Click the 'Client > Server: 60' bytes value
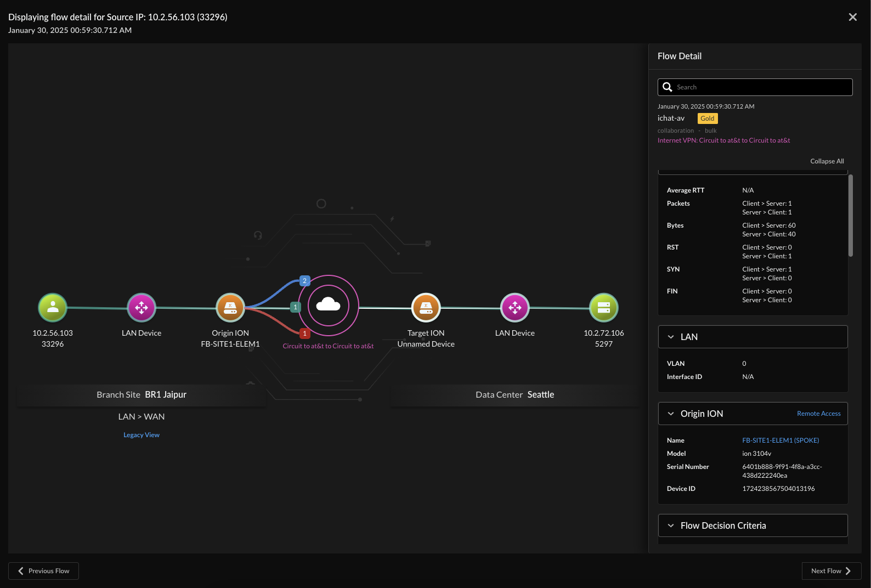This screenshot has height=588, width=871. (769, 225)
